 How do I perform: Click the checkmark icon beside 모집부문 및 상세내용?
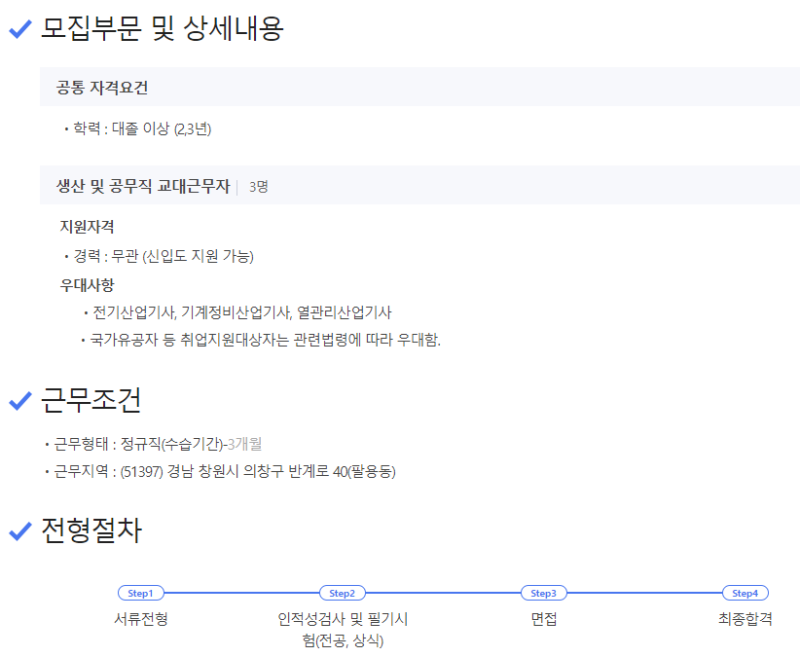coord(20,30)
